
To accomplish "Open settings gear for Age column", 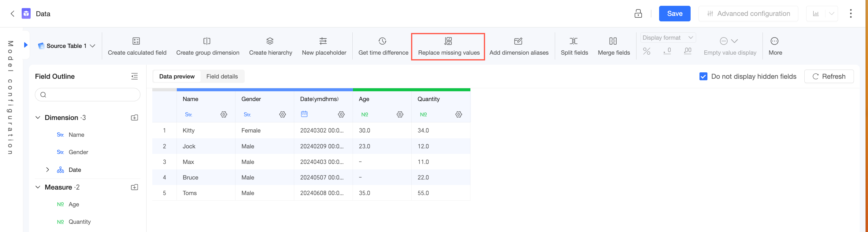I will click(400, 115).
